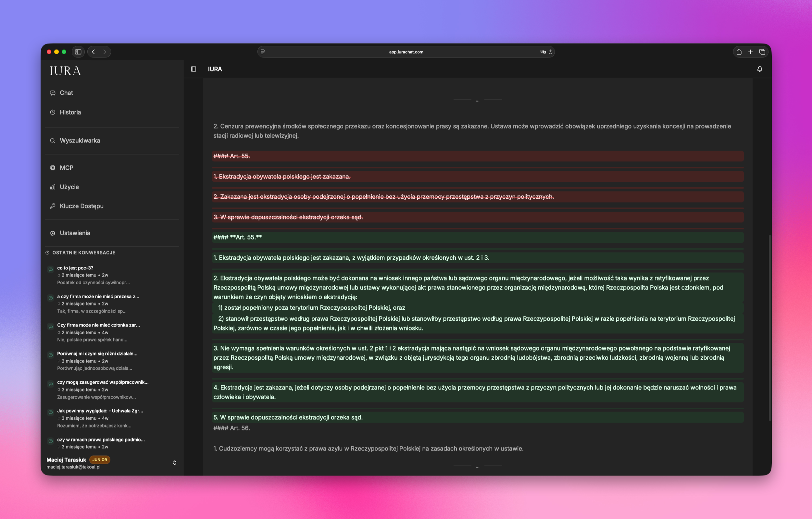Toggle the IURA sidebar panel icon

(194, 69)
